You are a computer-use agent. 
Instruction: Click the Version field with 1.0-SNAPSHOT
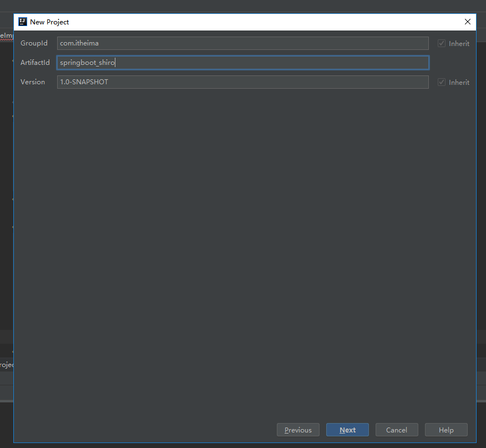[242, 82]
